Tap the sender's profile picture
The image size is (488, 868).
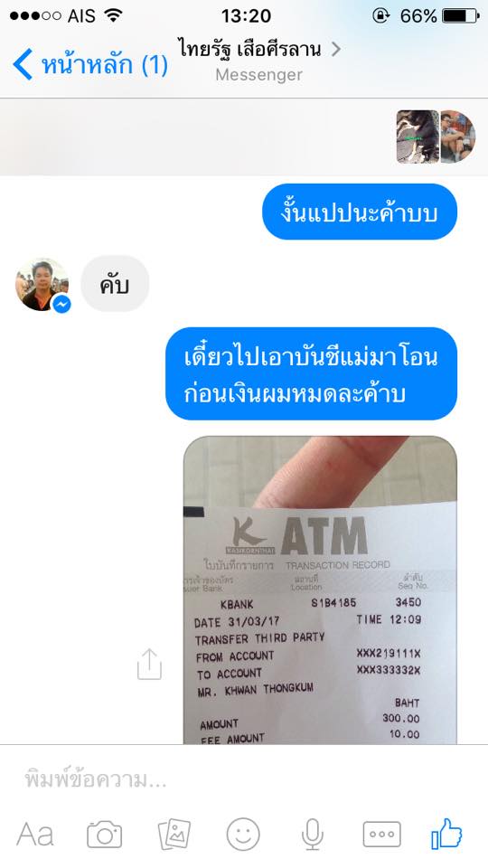pos(42,284)
